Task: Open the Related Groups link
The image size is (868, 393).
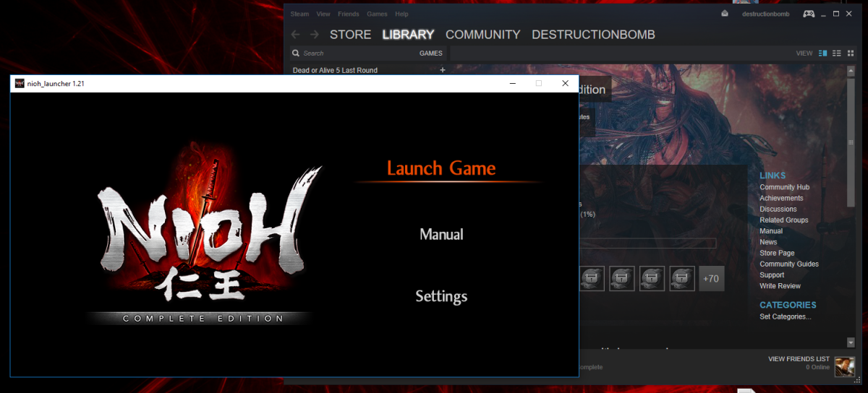Action: (x=784, y=220)
